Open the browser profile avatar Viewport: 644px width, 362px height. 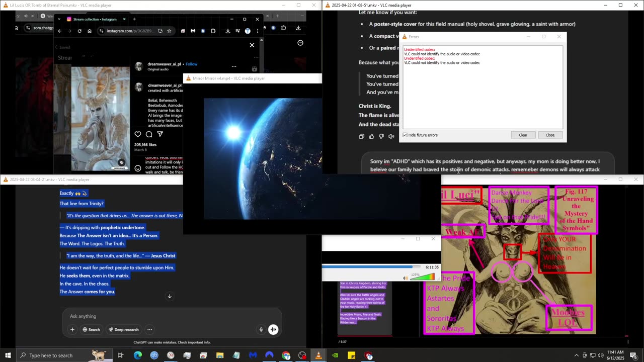click(248, 31)
